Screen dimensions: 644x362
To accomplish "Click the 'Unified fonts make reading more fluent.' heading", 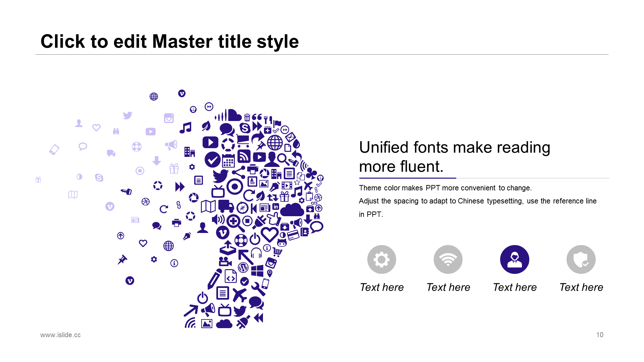I will (454, 157).
